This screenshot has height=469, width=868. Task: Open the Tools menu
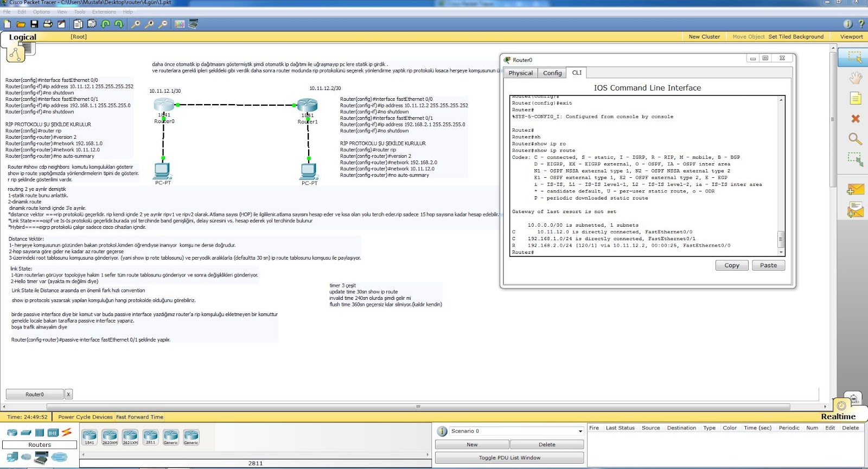point(80,12)
